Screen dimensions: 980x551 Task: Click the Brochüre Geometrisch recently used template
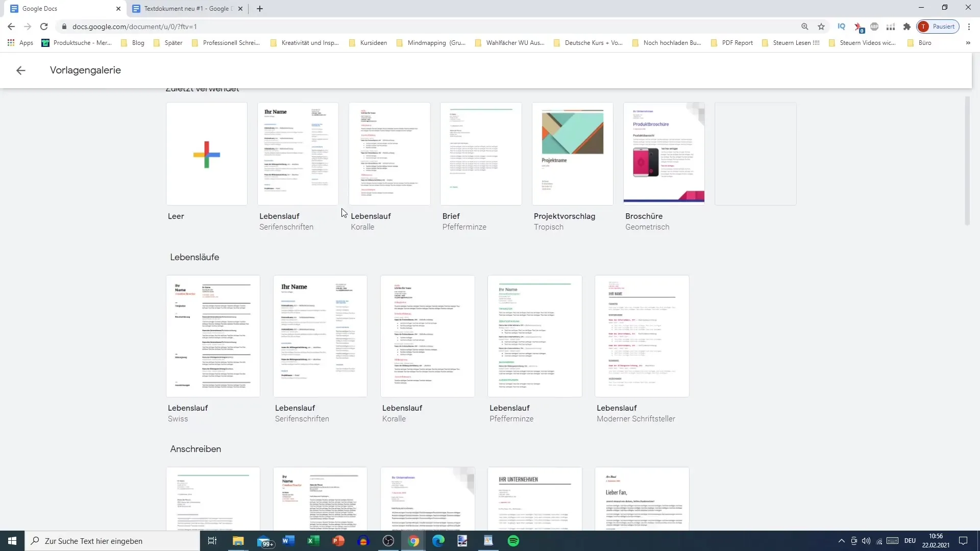tap(665, 154)
